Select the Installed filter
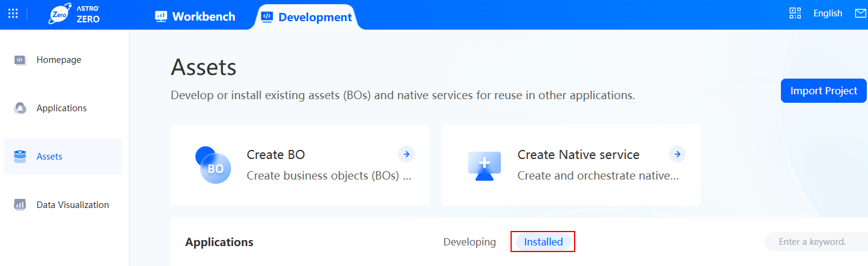 (543, 242)
